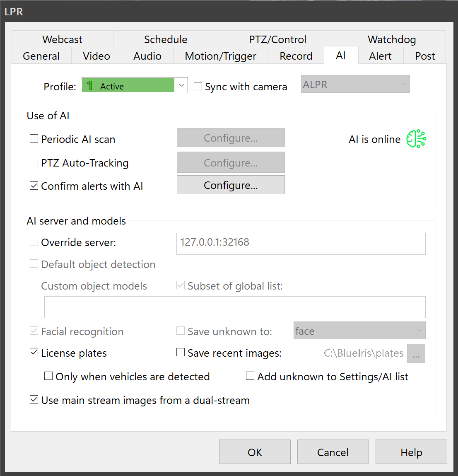
Task: Disable License plates recognition
Action: pyautogui.click(x=34, y=353)
